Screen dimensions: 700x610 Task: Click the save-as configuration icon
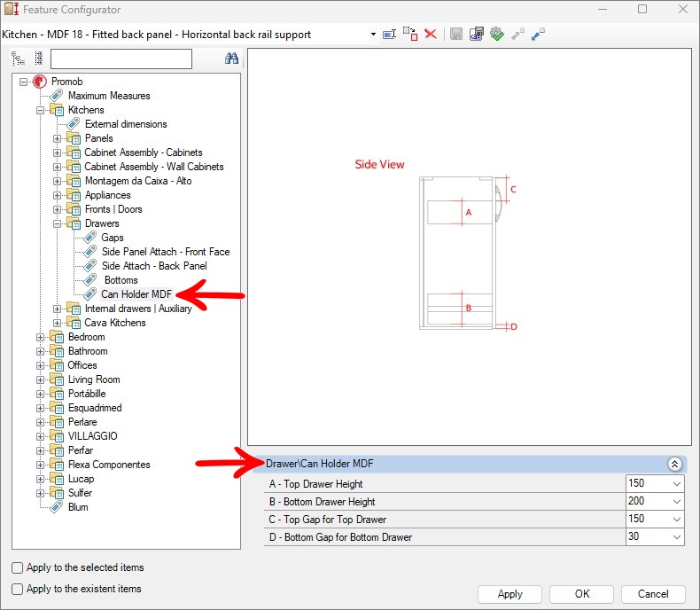477,34
